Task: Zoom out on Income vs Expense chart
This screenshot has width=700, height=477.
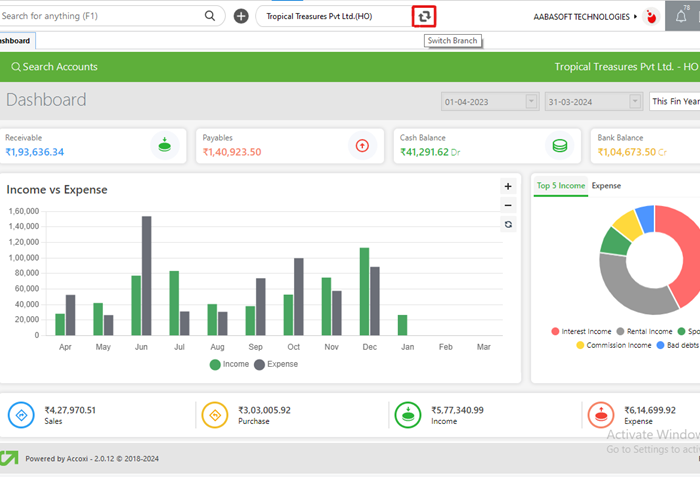Action: pyautogui.click(x=508, y=205)
